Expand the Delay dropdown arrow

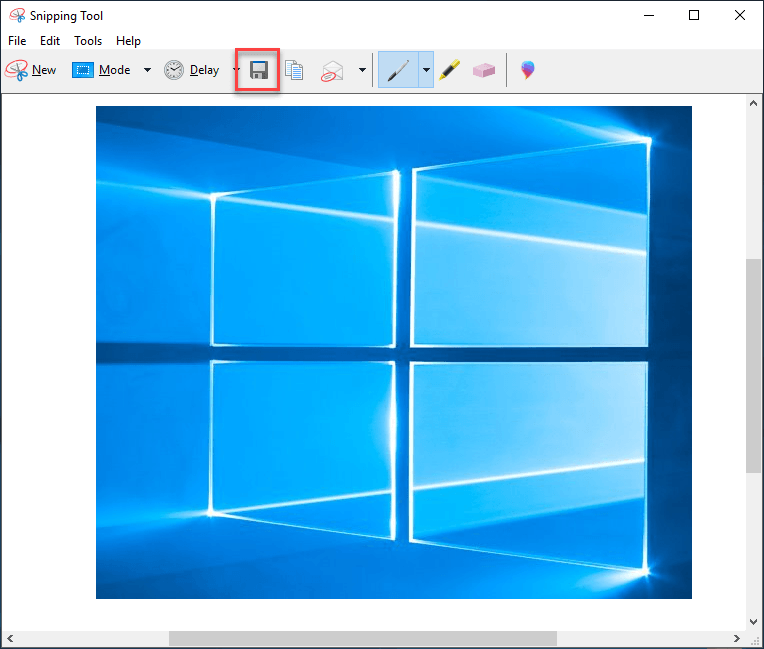click(x=236, y=70)
